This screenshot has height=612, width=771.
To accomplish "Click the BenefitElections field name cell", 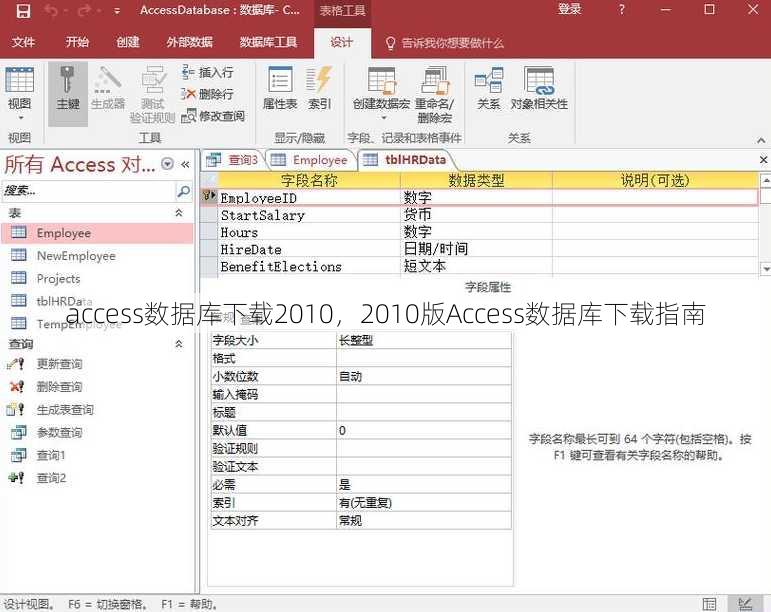I will (x=309, y=266).
